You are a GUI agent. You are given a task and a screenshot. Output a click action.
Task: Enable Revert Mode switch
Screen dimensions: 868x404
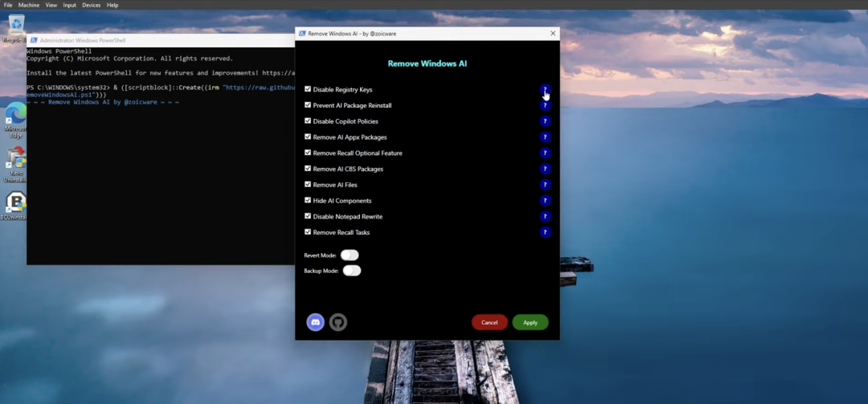[350, 255]
